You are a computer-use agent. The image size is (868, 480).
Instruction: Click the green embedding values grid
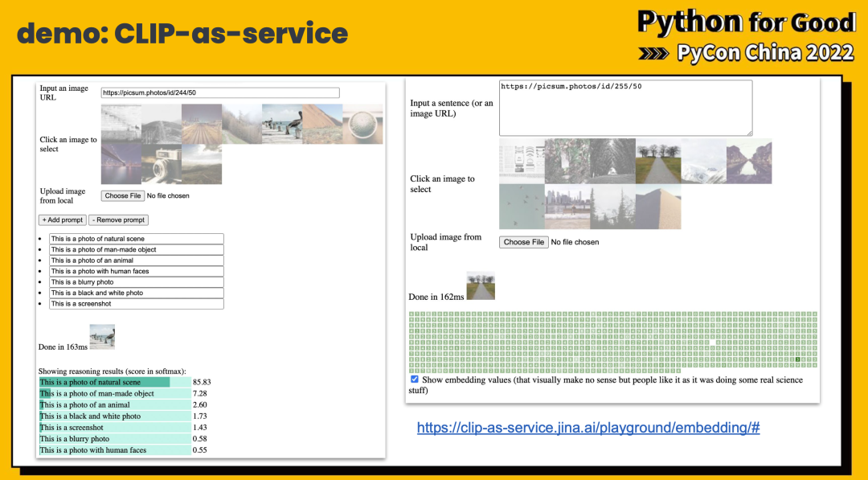click(x=612, y=342)
